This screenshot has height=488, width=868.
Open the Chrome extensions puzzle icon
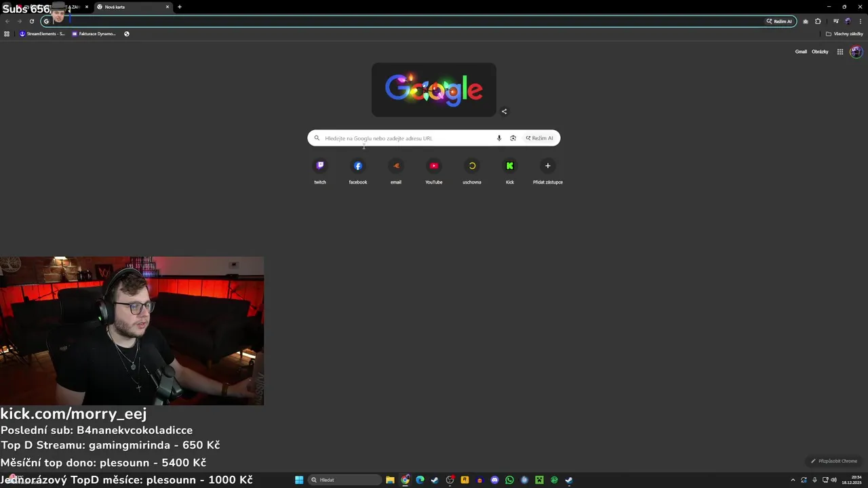click(818, 21)
